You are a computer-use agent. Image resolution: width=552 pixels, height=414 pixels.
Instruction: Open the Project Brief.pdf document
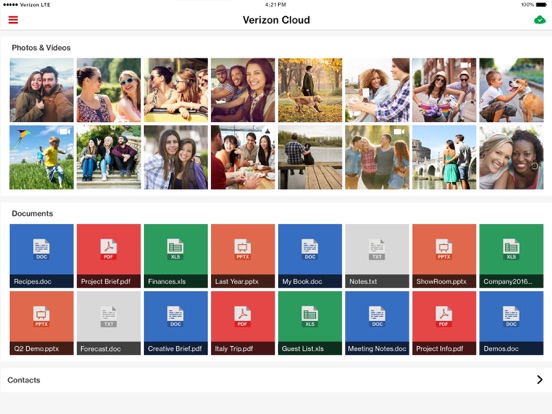109,256
